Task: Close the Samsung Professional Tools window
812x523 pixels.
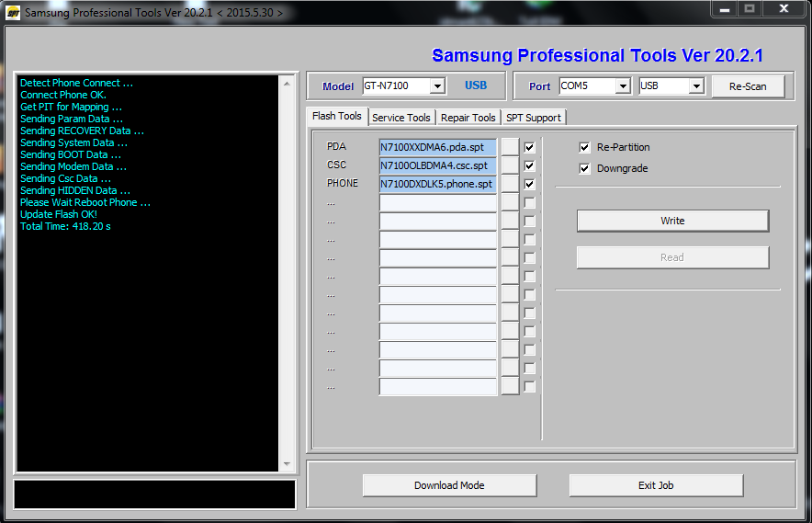Action: [784, 9]
